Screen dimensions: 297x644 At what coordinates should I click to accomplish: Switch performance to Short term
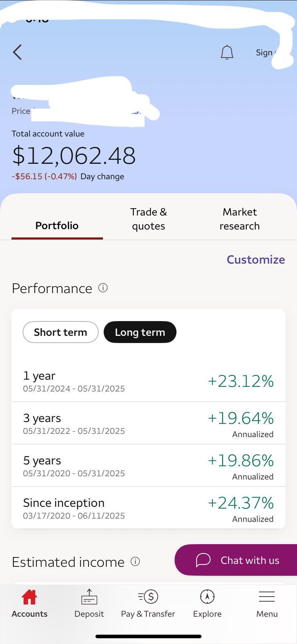pos(61,332)
